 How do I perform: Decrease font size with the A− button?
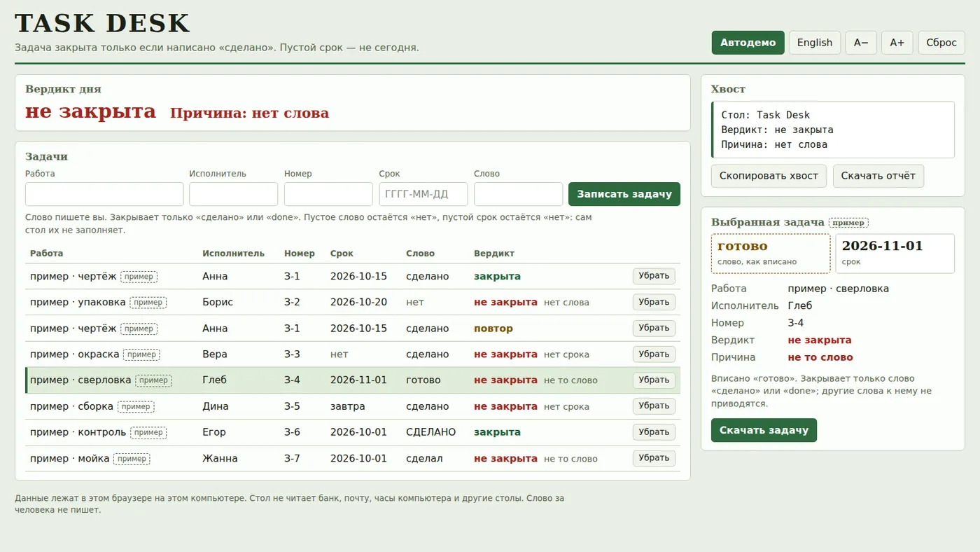pyautogui.click(x=861, y=43)
